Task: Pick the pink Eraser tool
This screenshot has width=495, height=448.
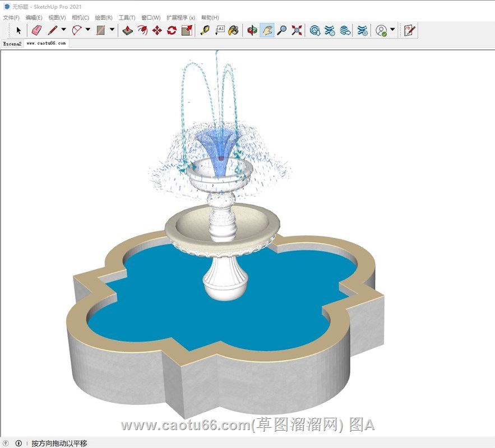Action: point(36,30)
